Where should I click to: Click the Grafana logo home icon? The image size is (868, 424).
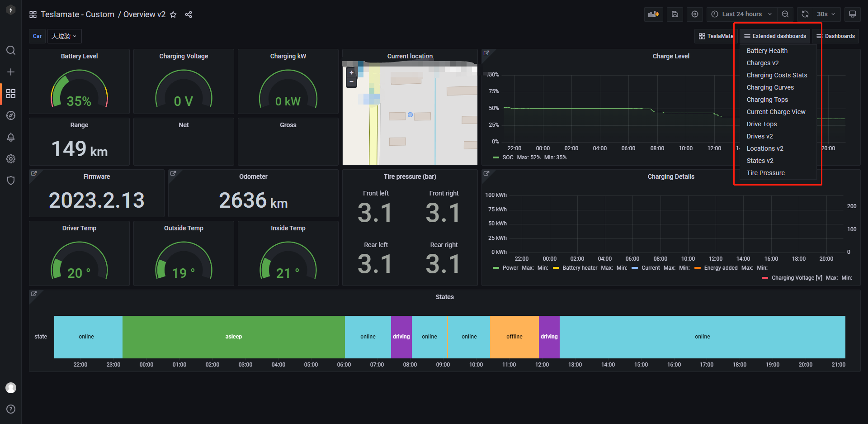[11, 10]
